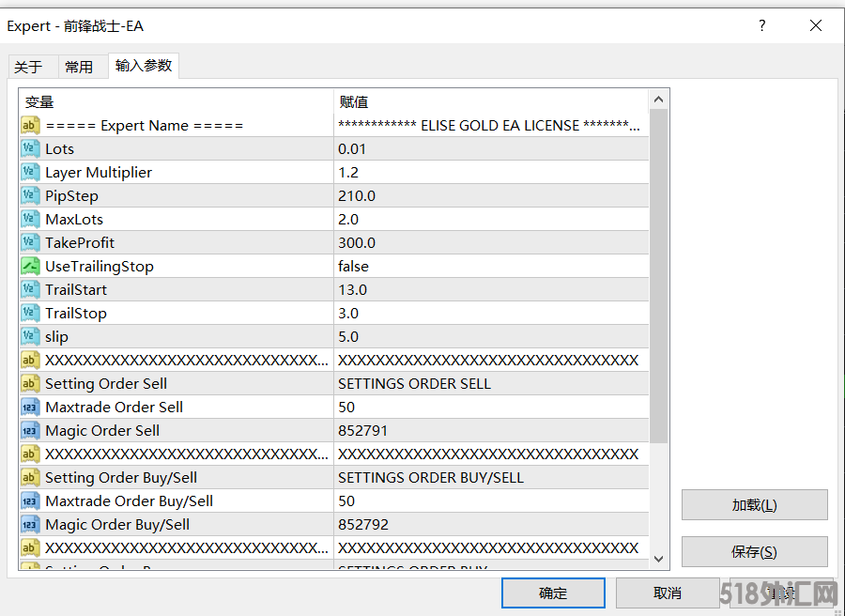Confirm settings with the 确定 button
Viewport: 845px width, 616px height.
553,593
